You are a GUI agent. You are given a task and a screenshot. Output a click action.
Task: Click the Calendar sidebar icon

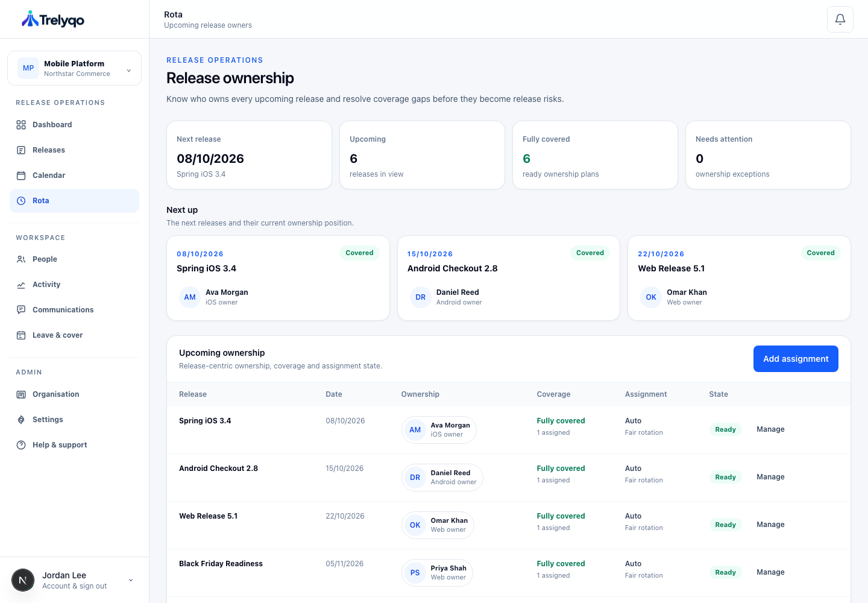point(21,175)
